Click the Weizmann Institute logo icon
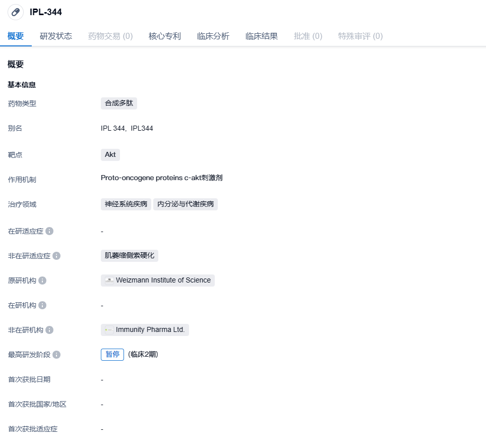486x448 pixels. [109, 281]
